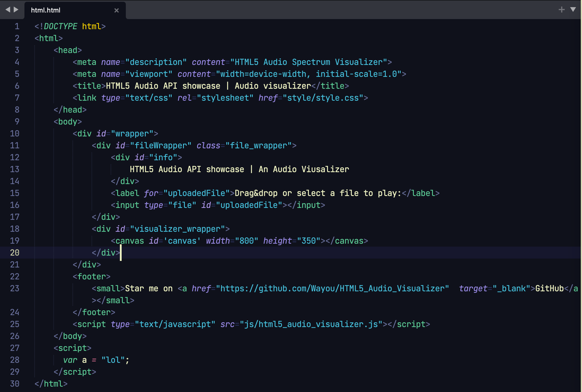Click line number 1 in gutter

coord(17,27)
